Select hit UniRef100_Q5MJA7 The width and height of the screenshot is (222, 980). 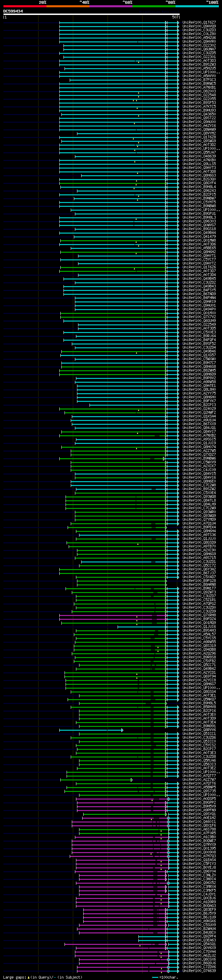[x=199, y=153]
